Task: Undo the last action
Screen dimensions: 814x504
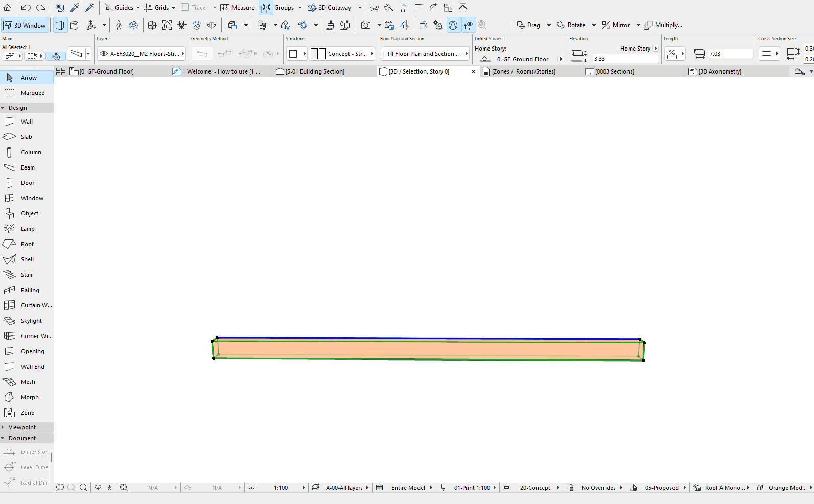Action: click(x=26, y=8)
